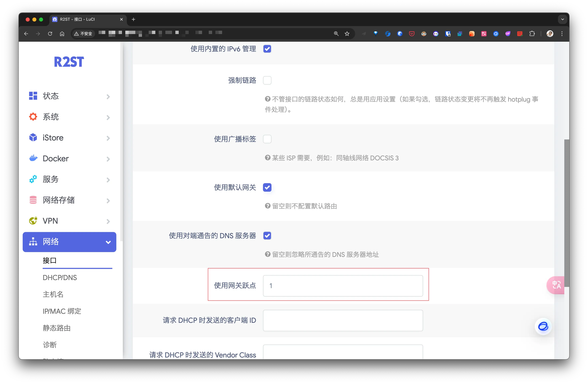Click the 使用网关跃点 input field

[343, 286]
